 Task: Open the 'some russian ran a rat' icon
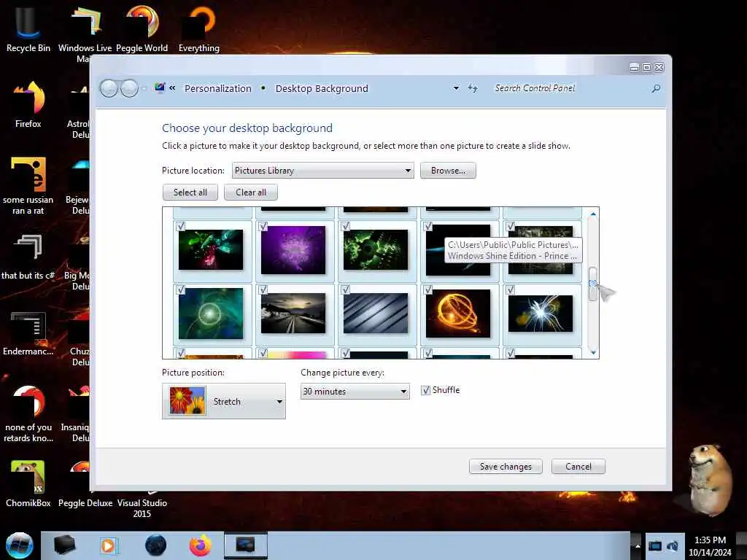click(x=28, y=186)
